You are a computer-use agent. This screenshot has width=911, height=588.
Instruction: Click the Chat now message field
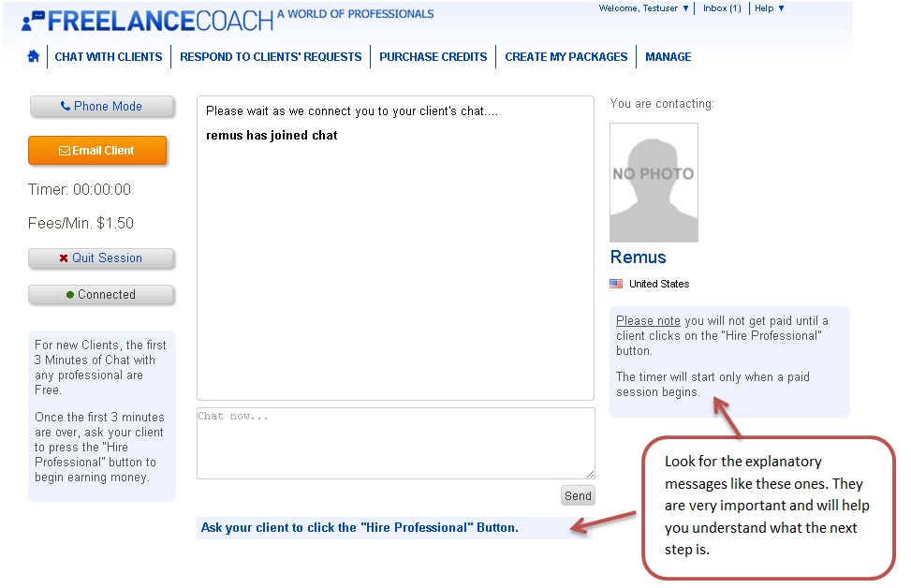[x=396, y=443]
